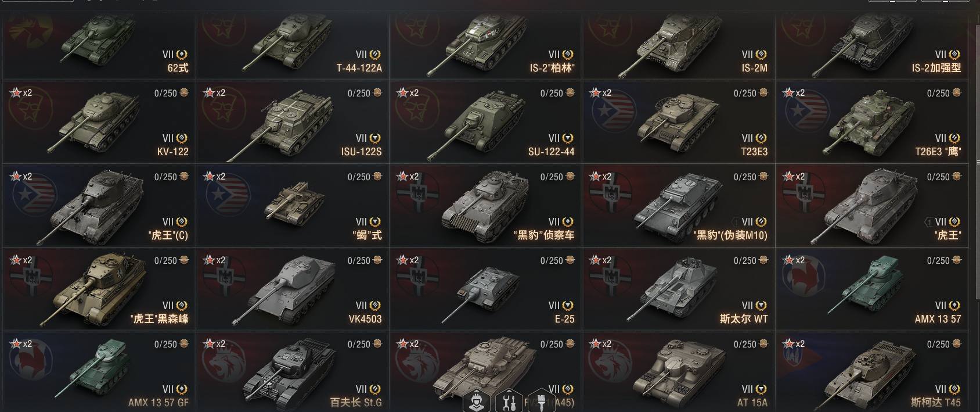980x412 pixels.
Task: Click the x2 star bonus on 斯柯达 T45
Action: [x=794, y=344]
